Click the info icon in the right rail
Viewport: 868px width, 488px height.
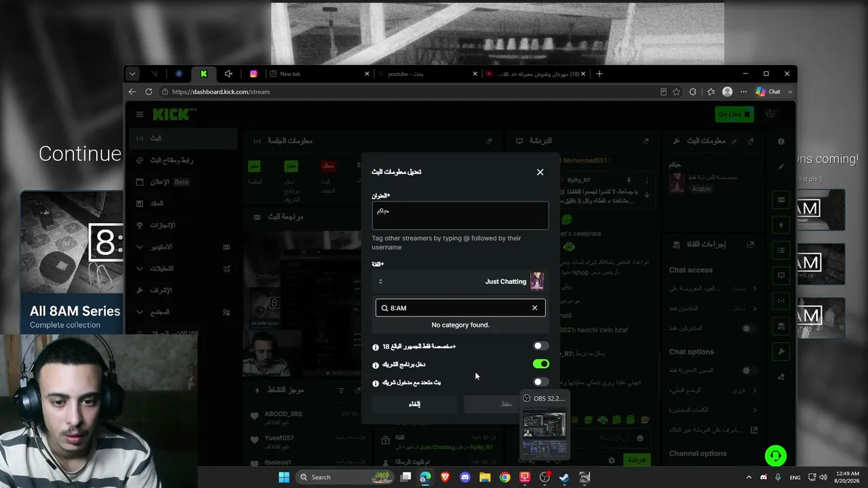tap(781, 142)
